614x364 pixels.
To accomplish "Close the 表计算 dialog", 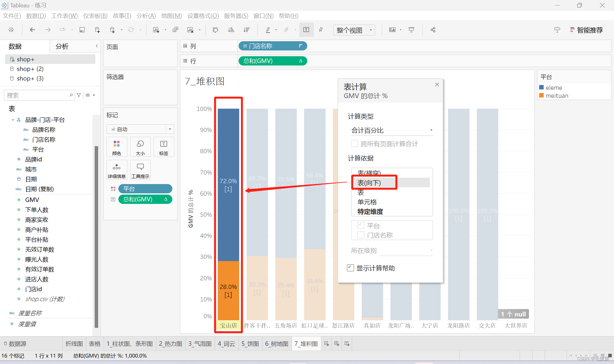I will pyautogui.click(x=437, y=84).
